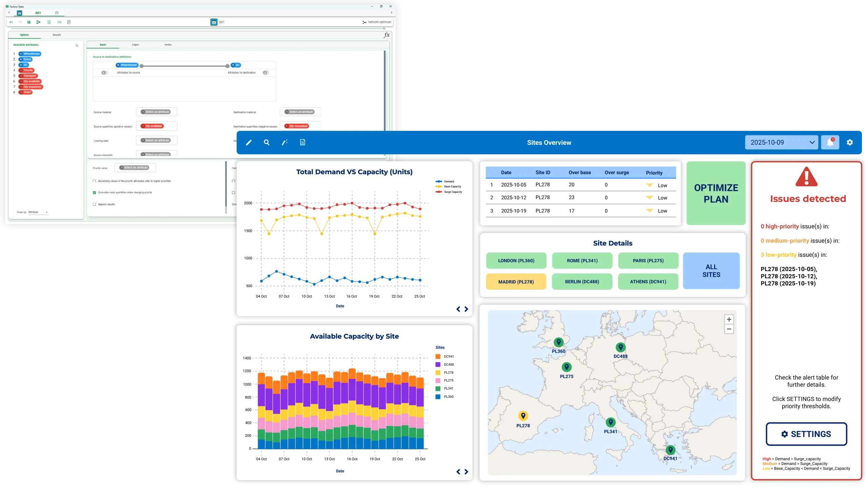Uncheck Cumulate node quantities when changing priority
Image resolution: width=868 pixels, height=488 pixels.
click(x=95, y=192)
